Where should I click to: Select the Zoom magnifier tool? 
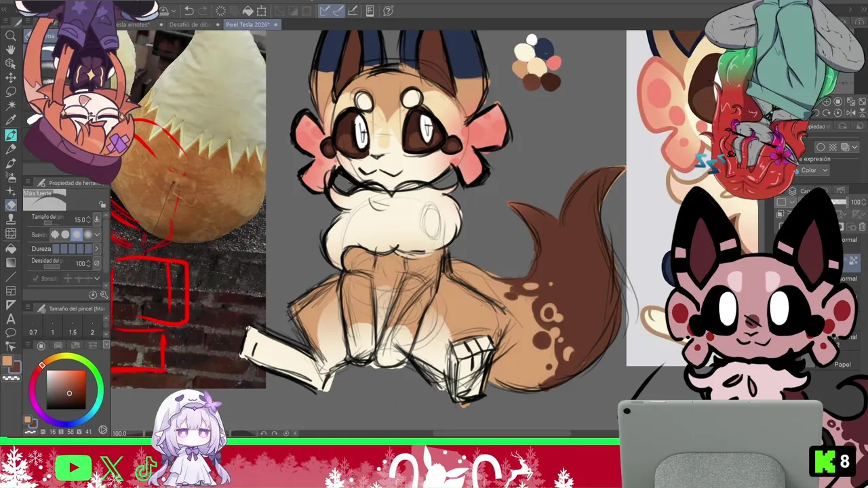(x=11, y=36)
